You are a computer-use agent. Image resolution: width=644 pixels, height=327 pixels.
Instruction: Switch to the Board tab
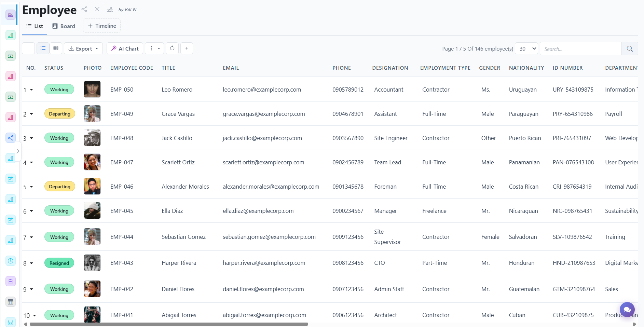pyautogui.click(x=64, y=26)
